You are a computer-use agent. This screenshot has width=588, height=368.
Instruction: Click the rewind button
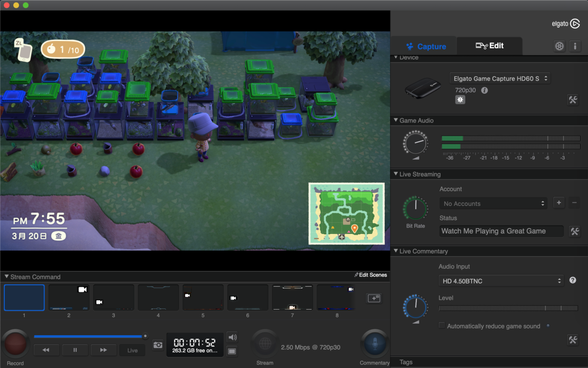pyautogui.click(x=47, y=350)
